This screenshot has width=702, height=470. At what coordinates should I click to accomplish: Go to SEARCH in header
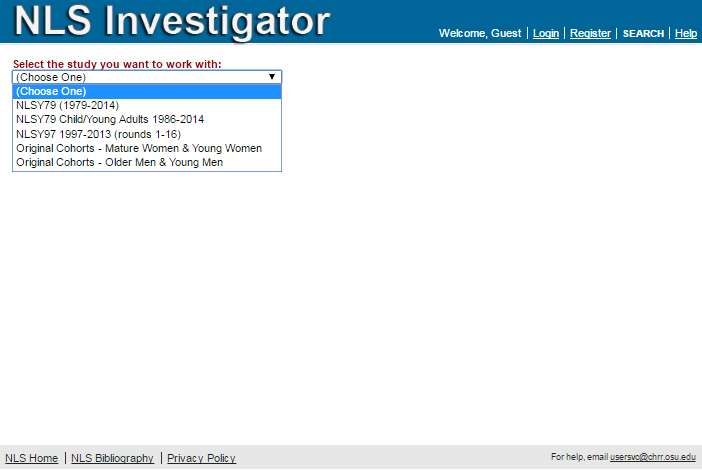click(643, 34)
